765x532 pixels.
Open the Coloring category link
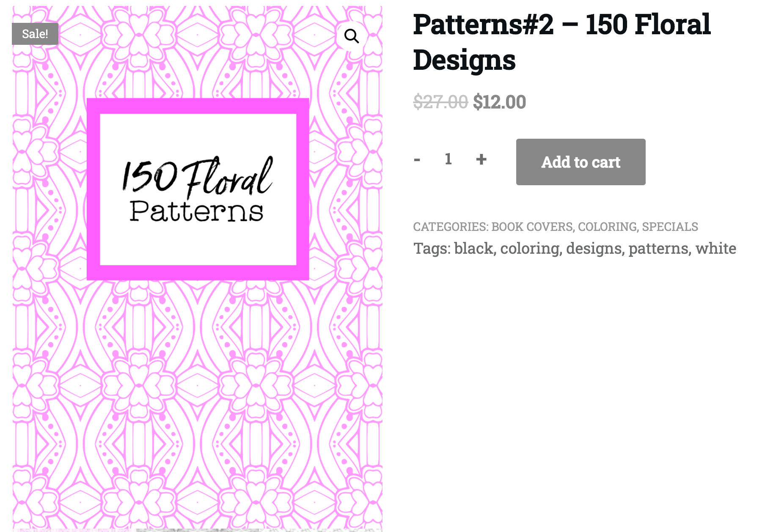coord(607,227)
